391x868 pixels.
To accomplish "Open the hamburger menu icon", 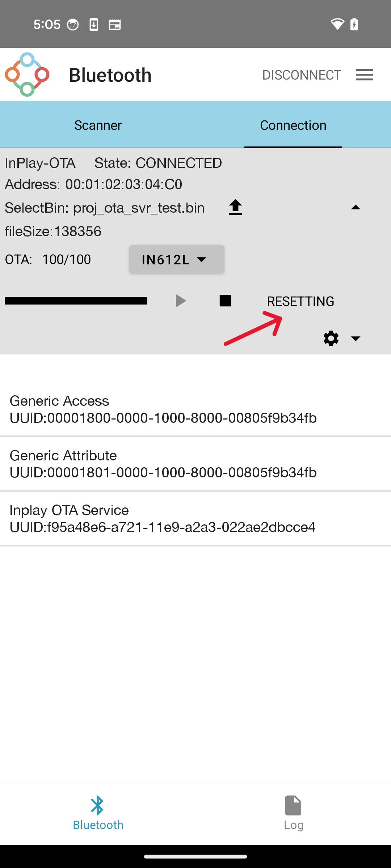I will 364,75.
